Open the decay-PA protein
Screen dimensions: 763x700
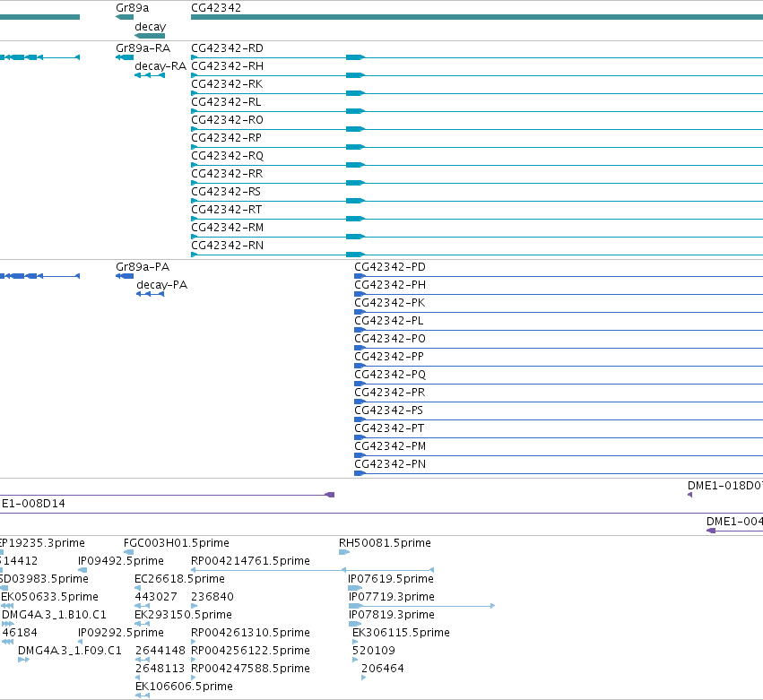point(162,285)
